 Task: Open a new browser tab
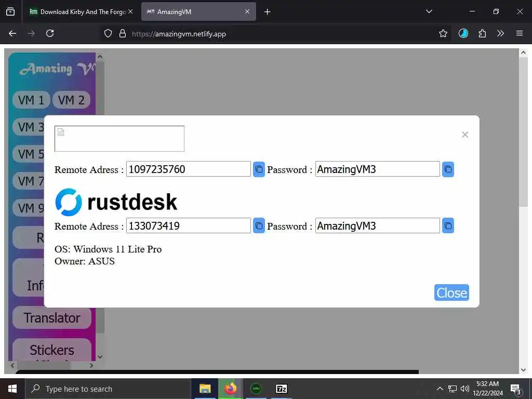point(268,12)
